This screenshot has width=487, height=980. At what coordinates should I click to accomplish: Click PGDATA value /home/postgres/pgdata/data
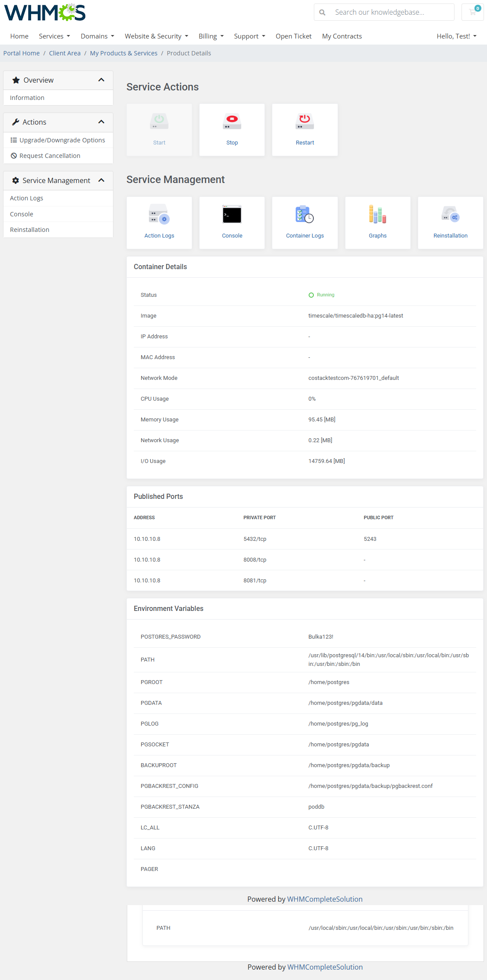345,703
